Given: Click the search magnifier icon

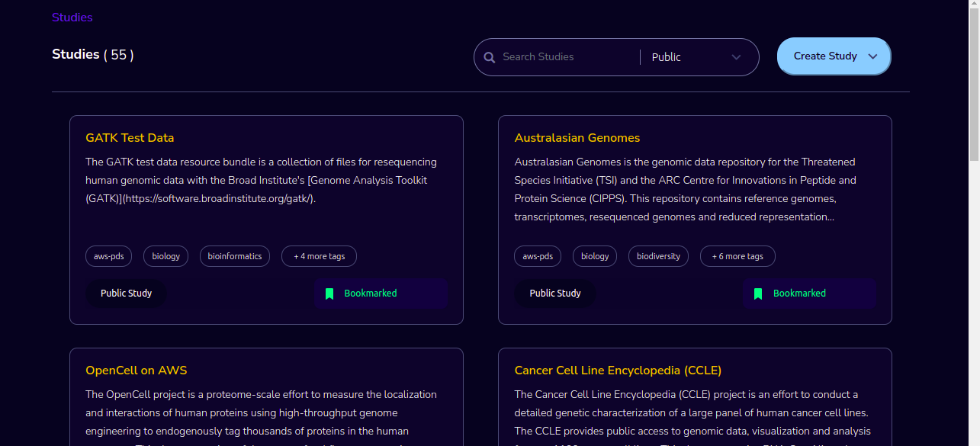Looking at the screenshot, I should [490, 57].
